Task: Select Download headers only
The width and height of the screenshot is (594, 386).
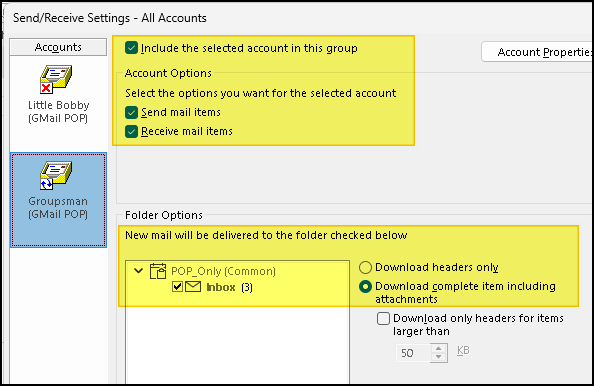Action: click(x=365, y=267)
